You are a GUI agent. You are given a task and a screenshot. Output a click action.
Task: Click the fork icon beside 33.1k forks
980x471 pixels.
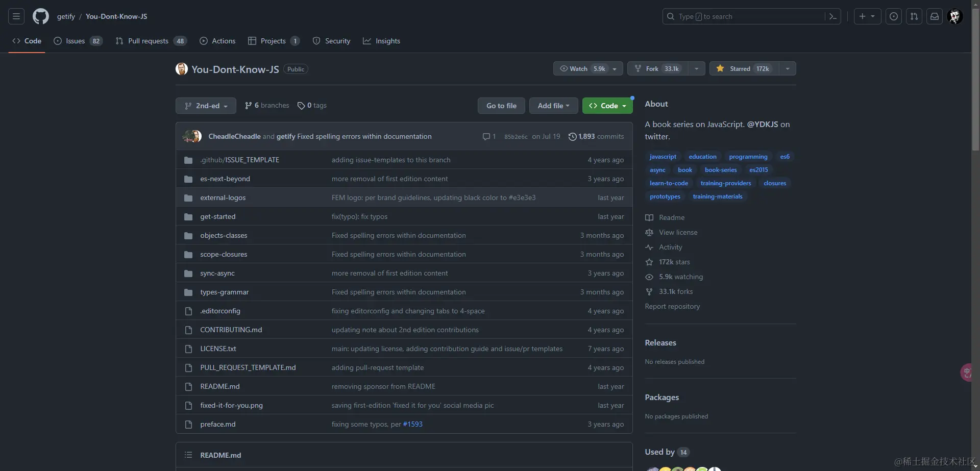pyautogui.click(x=649, y=291)
